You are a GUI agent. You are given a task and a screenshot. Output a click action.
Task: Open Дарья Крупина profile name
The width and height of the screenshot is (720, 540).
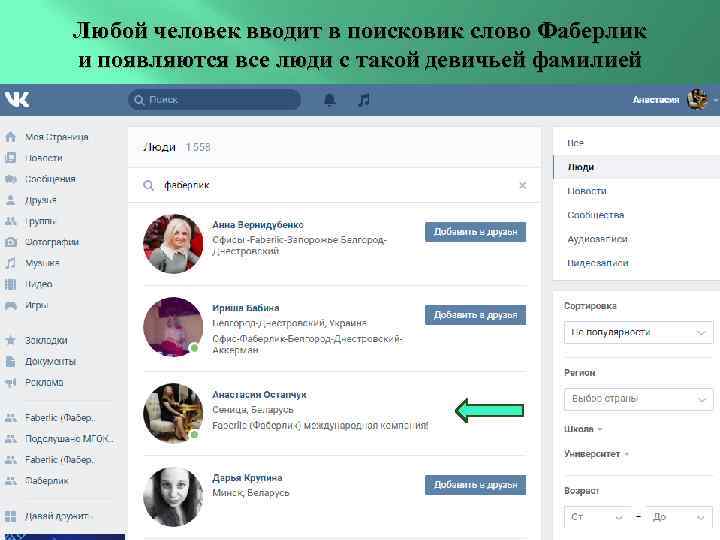[247, 478]
